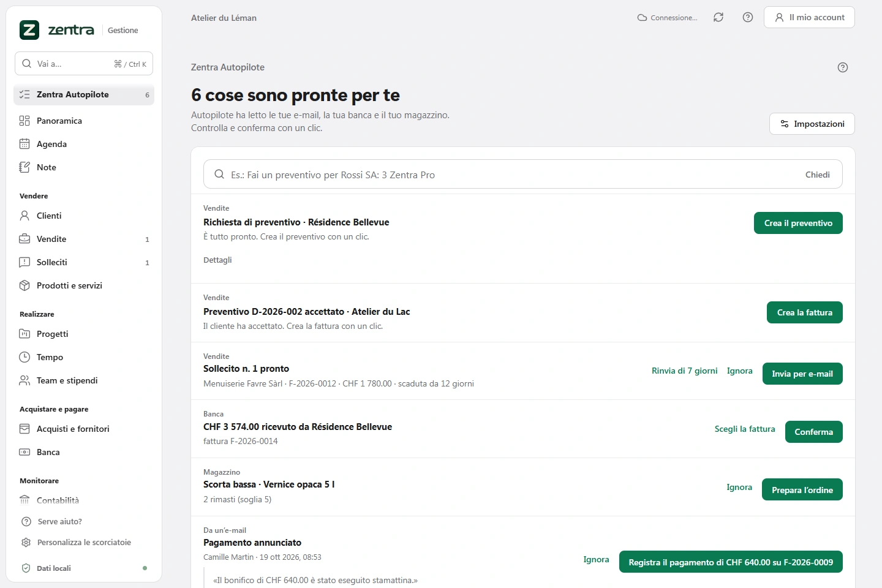Click the Connessione cloud status
Screen dimensions: 882x588
pyautogui.click(x=667, y=18)
